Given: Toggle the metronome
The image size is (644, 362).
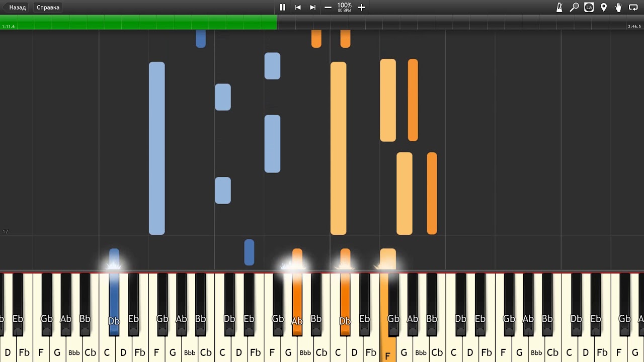Looking at the screenshot, I should [559, 8].
